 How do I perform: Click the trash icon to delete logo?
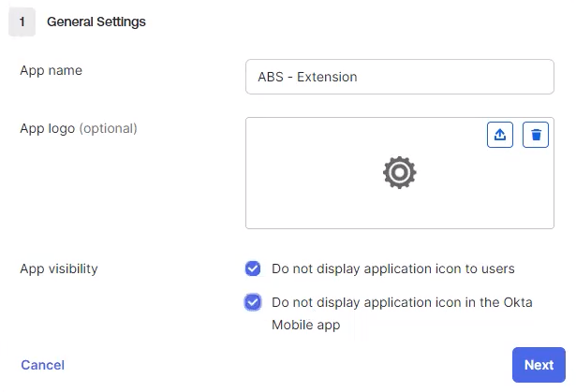(x=536, y=135)
